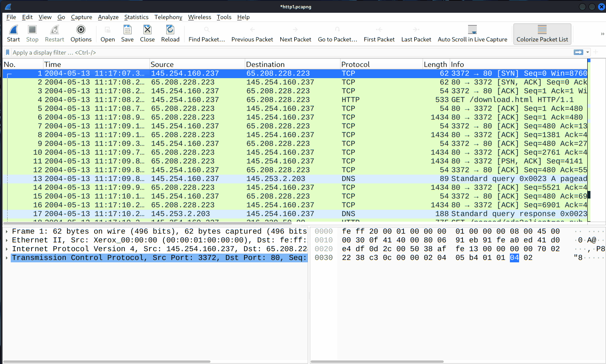The width and height of the screenshot is (606, 364).
Task: Click the display filter input field
Action: [159, 52]
